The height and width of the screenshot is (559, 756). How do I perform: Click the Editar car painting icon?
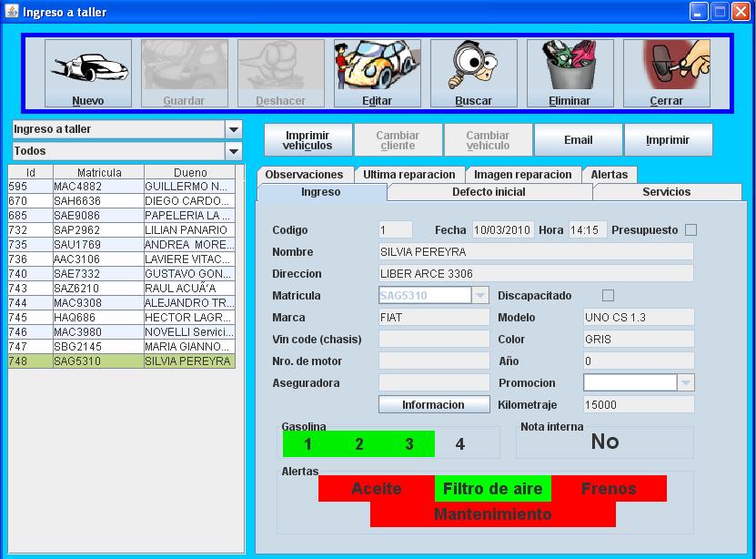point(377,66)
